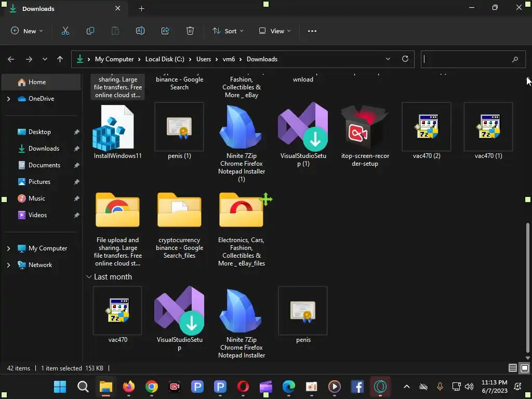Viewport: 532px width, 399px height.
Task: Unpin Downloads from quick access
Action: [77, 149]
